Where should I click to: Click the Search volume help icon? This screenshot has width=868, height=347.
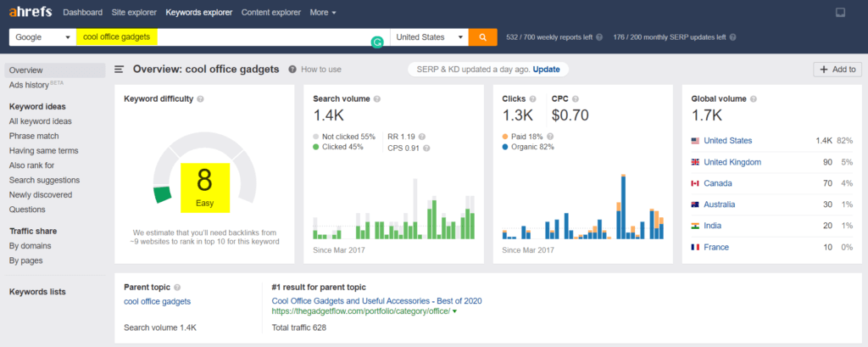(377, 99)
